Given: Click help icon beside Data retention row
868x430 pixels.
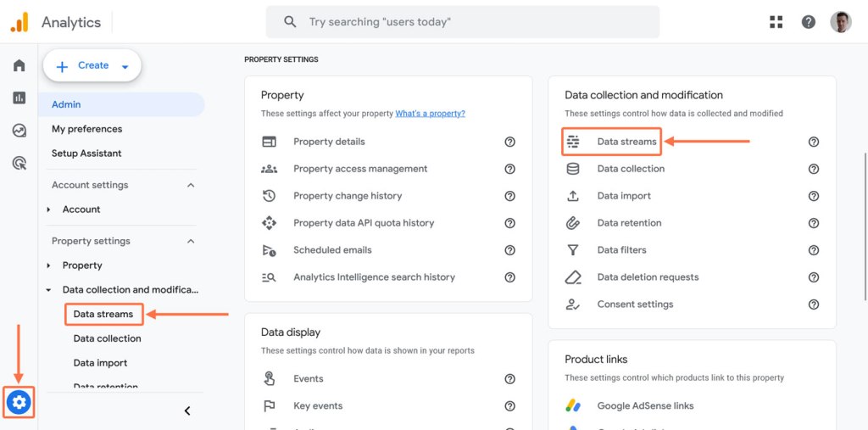Looking at the screenshot, I should [813, 223].
